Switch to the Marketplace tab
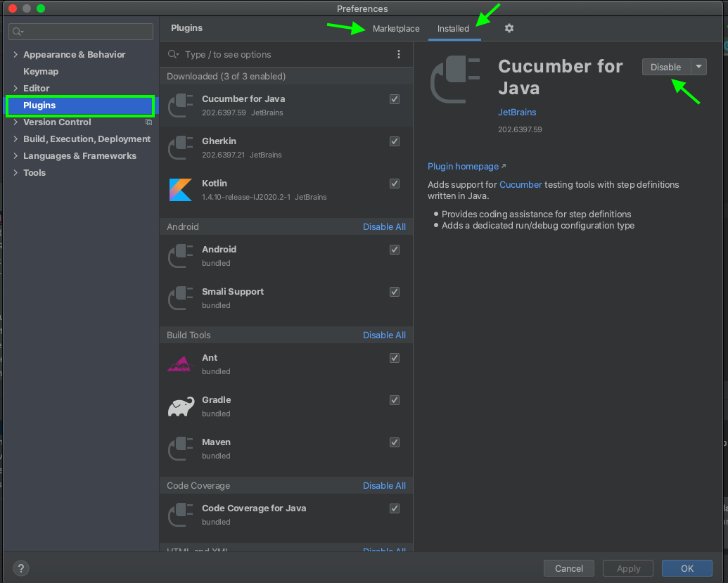 pyautogui.click(x=396, y=29)
